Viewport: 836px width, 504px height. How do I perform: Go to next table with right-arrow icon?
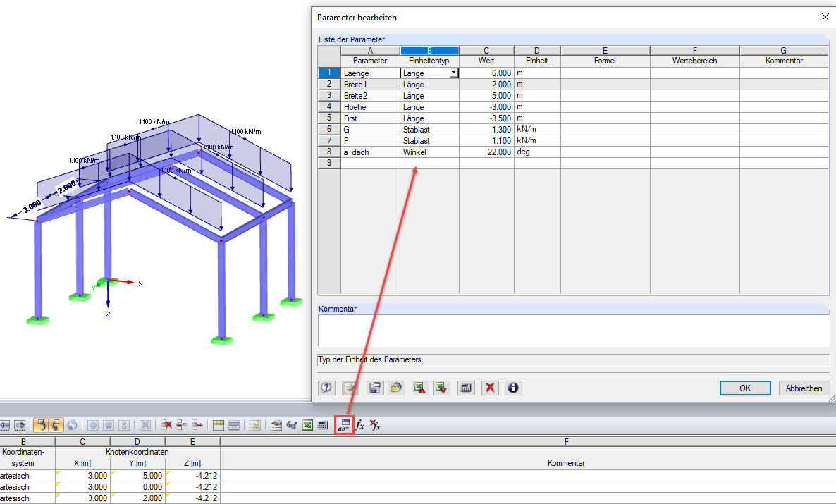click(x=20, y=425)
